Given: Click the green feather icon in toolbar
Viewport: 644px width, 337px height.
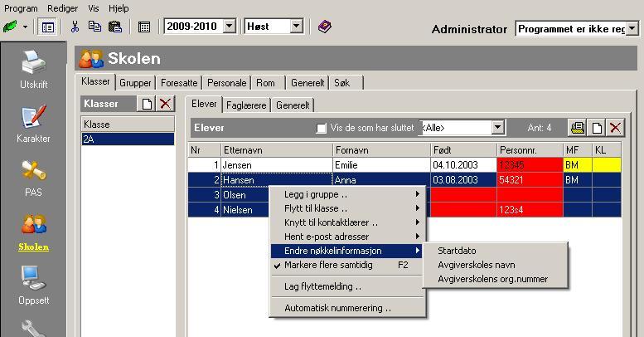Looking at the screenshot, I should pos(10,27).
